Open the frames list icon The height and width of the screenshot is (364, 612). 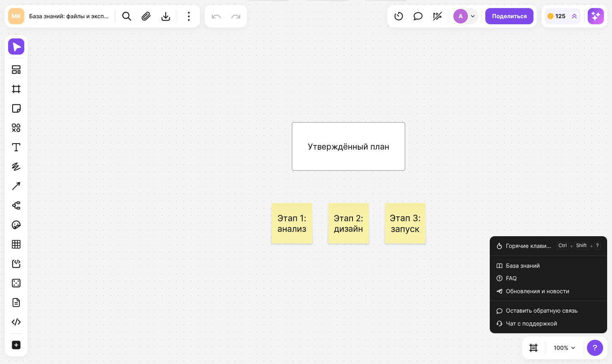coord(533,348)
